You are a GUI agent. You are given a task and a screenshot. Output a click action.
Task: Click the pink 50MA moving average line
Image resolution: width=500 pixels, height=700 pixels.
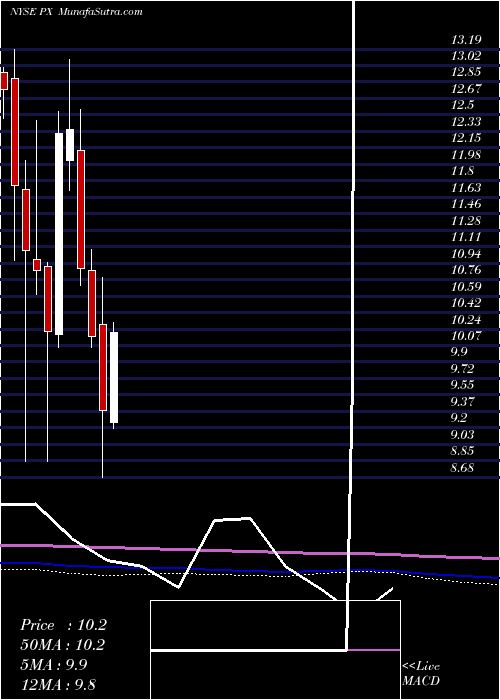(x=250, y=551)
